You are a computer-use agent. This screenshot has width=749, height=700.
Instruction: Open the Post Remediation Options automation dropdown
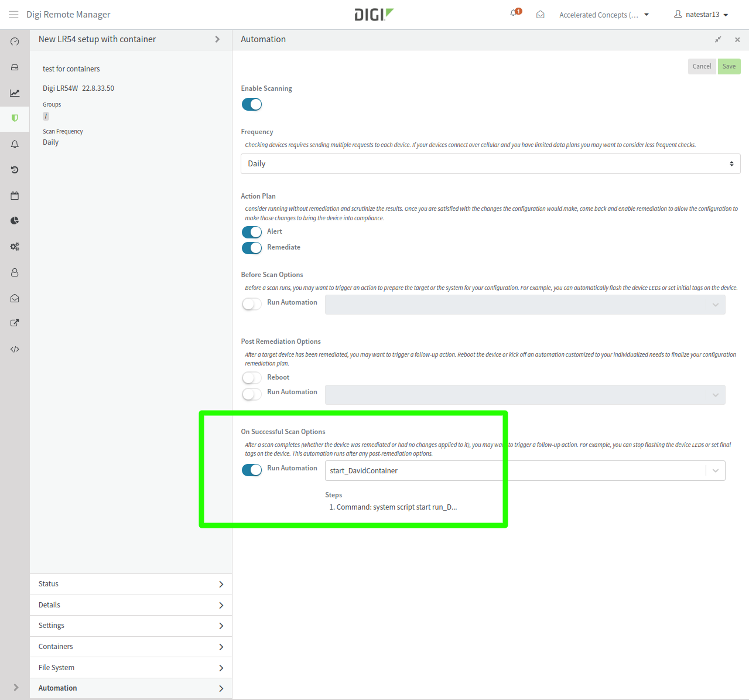pos(525,395)
